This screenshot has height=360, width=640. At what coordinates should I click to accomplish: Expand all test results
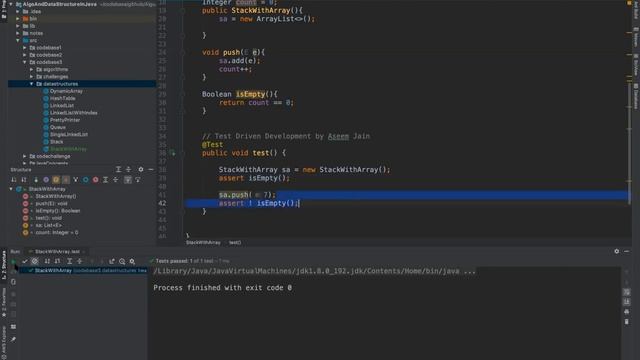coord(69,261)
